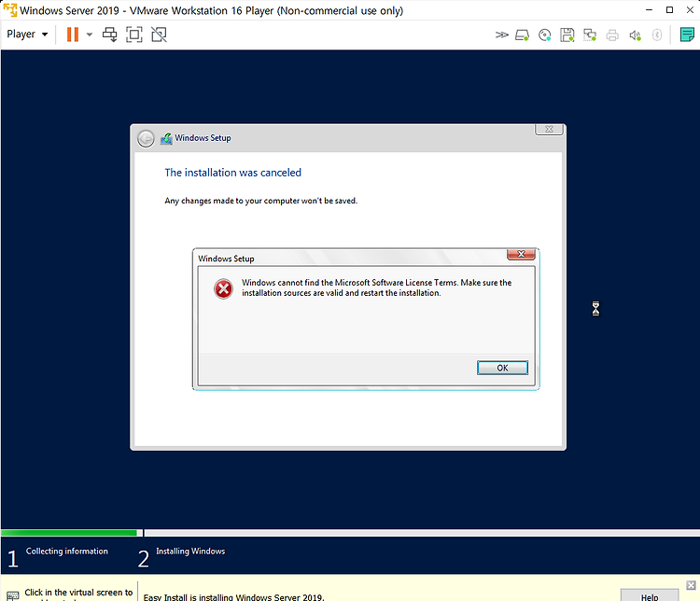
Task: Open the CD/DVD drive device icon
Action: [x=545, y=35]
